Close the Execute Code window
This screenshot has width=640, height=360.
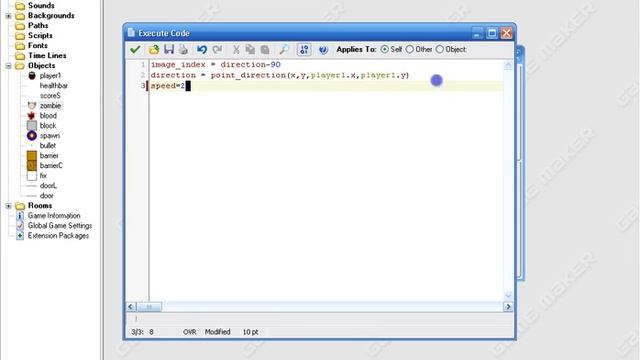(x=506, y=33)
